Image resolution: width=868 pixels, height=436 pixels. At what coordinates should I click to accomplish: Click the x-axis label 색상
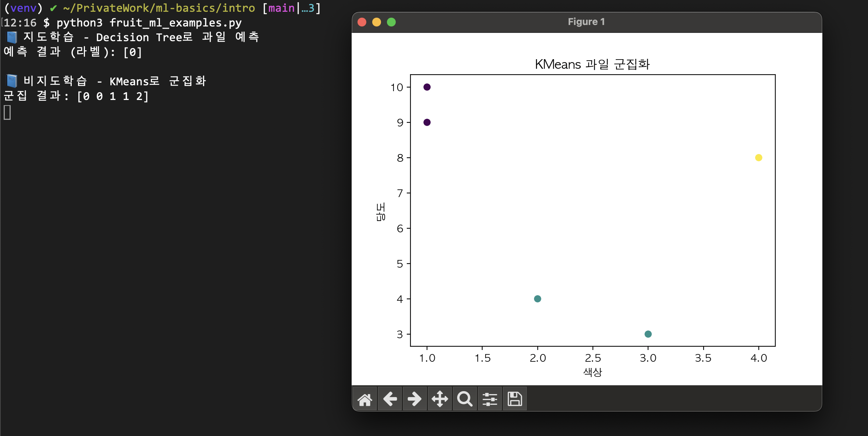(x=593, y=372)
